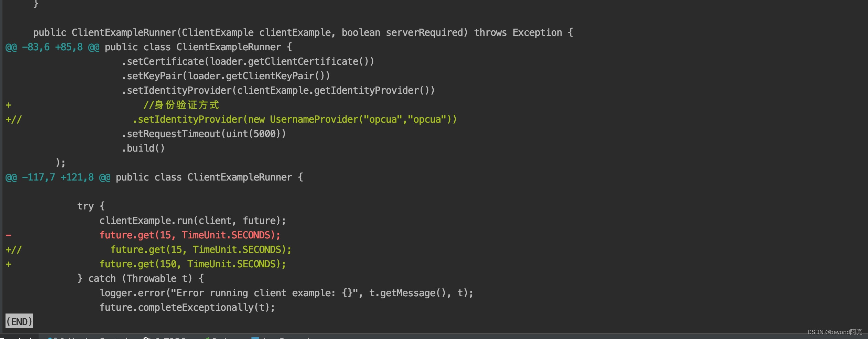Click the removed line 'future.get(15, TimeUnit.SECONDS);'
This screenshot has height=339, width=868.
coord(190,235)
